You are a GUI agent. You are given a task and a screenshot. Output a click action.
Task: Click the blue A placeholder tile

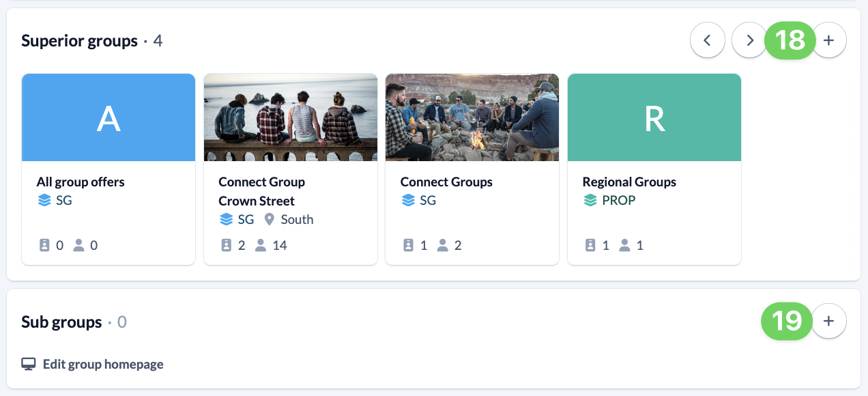tap(108, 117)
